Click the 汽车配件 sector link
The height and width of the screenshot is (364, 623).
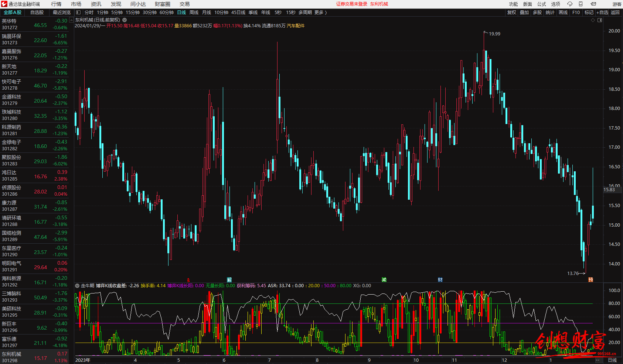pyautogui.click(x=296, y=26)
